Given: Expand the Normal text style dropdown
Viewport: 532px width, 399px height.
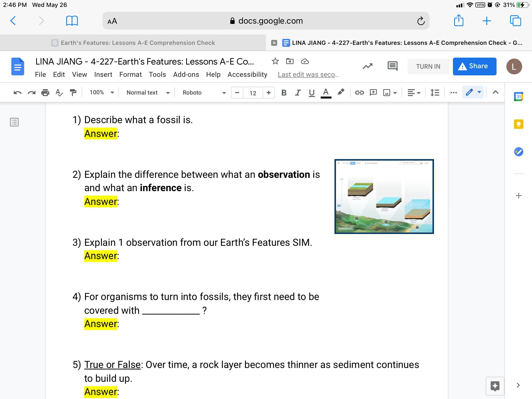Looking at the screenshot, I should pos(148,93).
